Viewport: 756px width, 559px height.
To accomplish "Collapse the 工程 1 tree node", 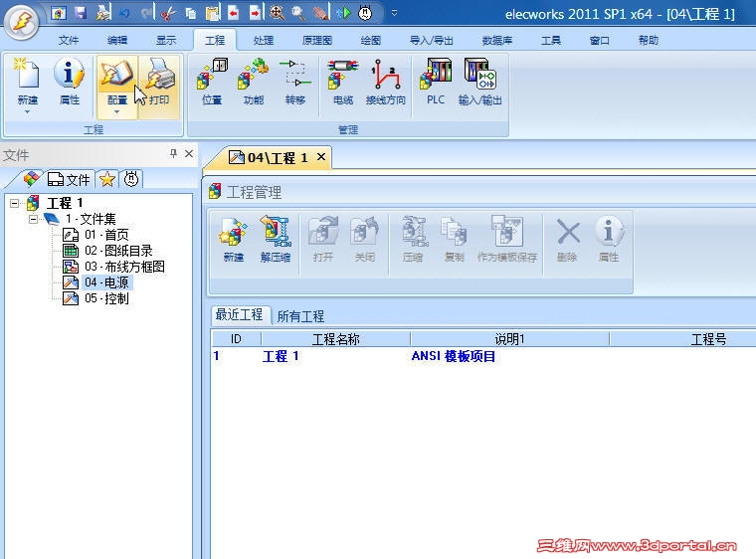I will point(15,203).
